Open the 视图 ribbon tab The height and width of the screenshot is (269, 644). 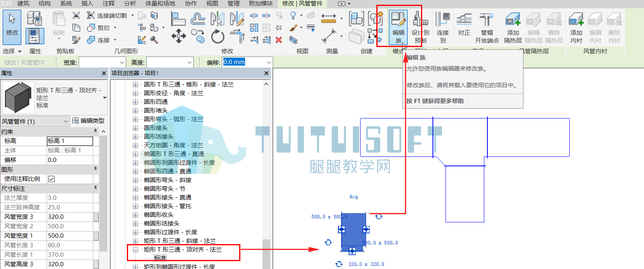pos(212,4)
